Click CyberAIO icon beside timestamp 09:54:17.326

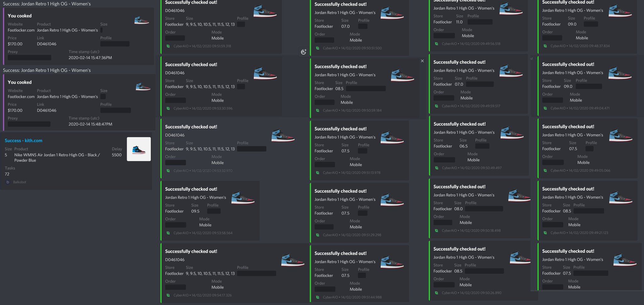168,296
